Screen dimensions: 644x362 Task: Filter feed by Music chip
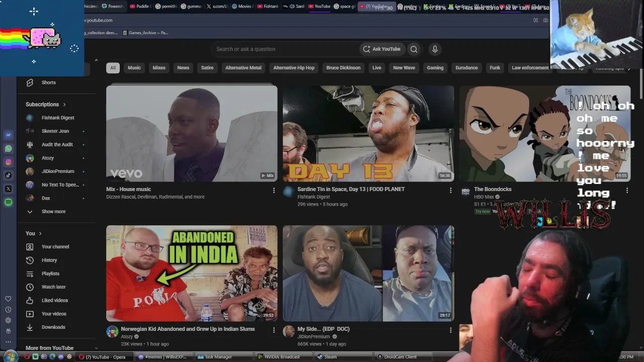(134, 68)
